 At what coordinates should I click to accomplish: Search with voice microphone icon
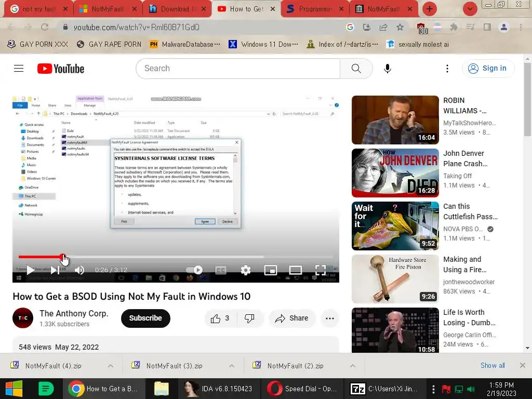click(388, 69)
